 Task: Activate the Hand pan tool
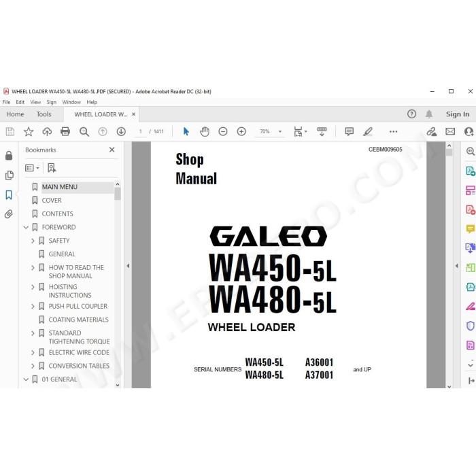click(x=205, y=131)
